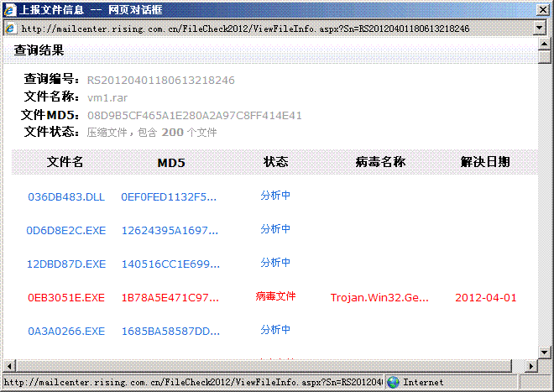Screen dimensions: 554x392
Task: Click MD5 value 0EF0FED1132F5...
Action: pos(169,197)
